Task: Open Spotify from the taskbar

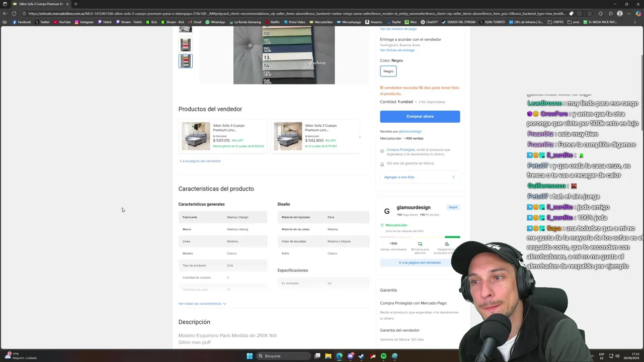Action: pos(383,356)
